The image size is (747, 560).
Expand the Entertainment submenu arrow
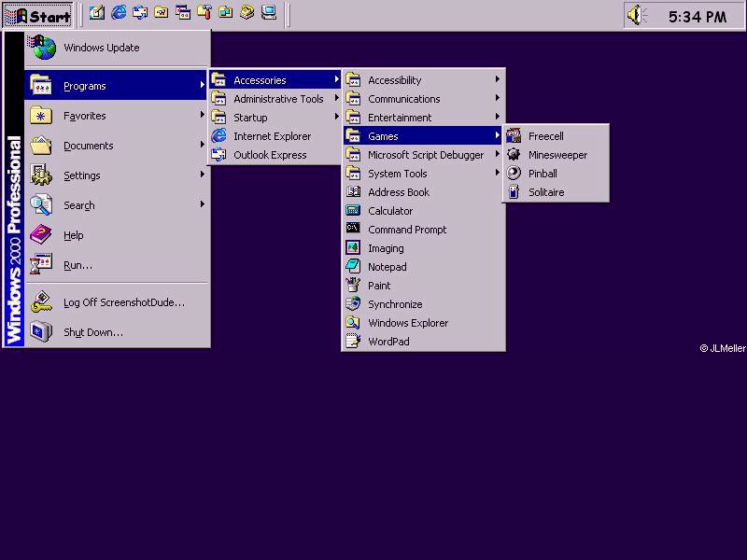pos(497,117)
